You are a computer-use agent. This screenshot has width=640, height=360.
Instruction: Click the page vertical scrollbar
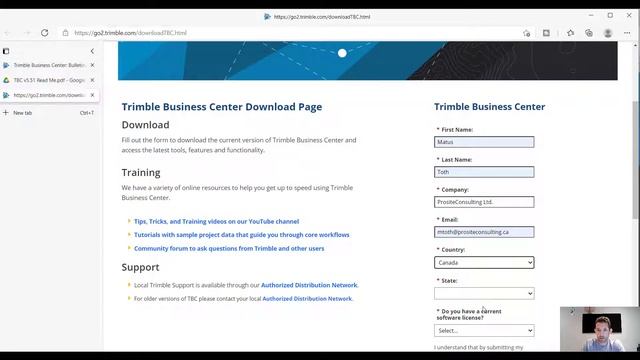pyautogui.click(x=636, y=159)
